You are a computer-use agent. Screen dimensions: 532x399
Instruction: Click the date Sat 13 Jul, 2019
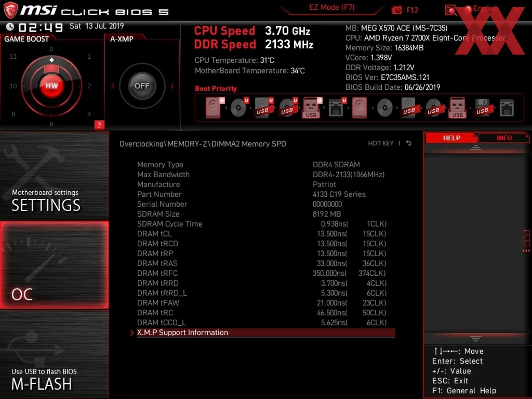pos(97,26)
